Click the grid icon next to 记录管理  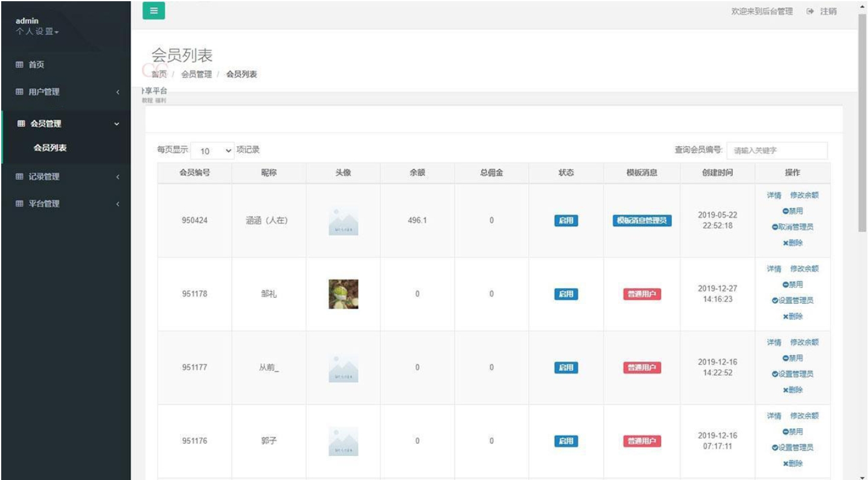click(19, 177)
